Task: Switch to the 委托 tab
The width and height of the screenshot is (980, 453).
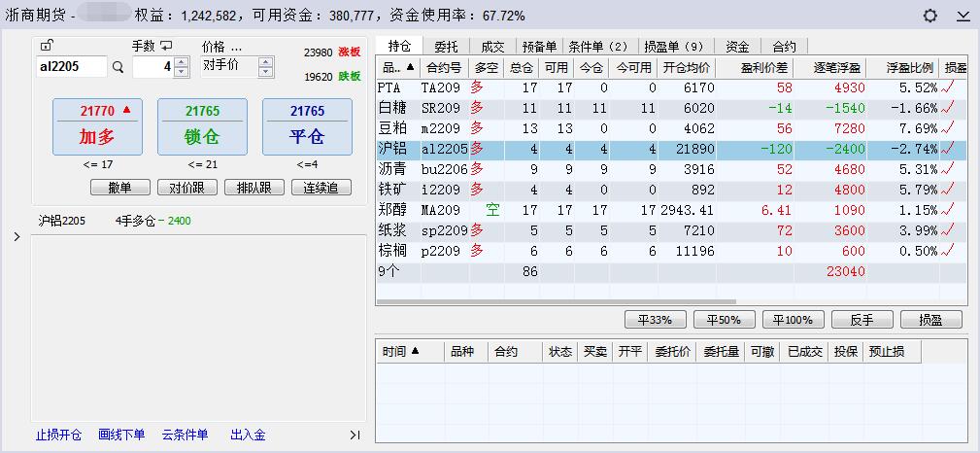Action: (x=446, y=46)
